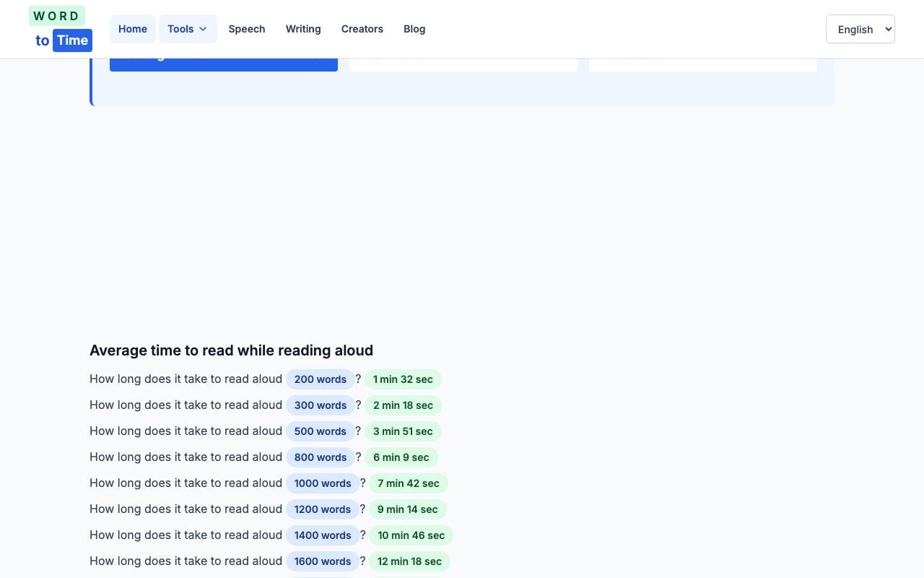Expand the Tools dropdown menu
The width and height of the screenshot is (924, 578).
pyautogui.click(x=188, y=29)
